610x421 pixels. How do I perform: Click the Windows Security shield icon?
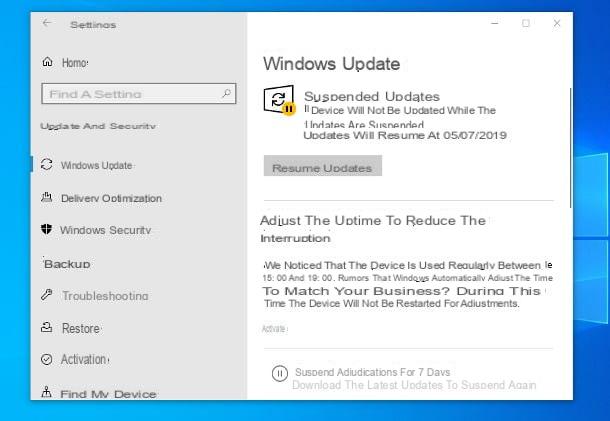46,229
